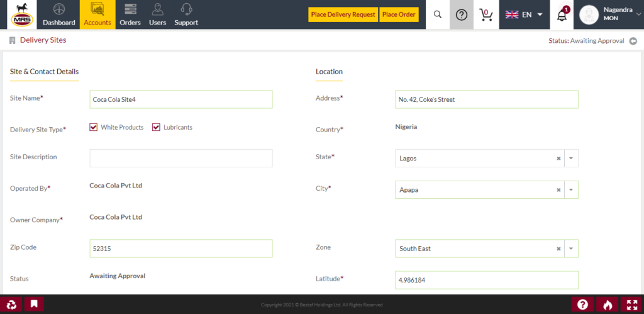Open the Users menu
The height and width of the screenshot is (314, 644).
157,14
